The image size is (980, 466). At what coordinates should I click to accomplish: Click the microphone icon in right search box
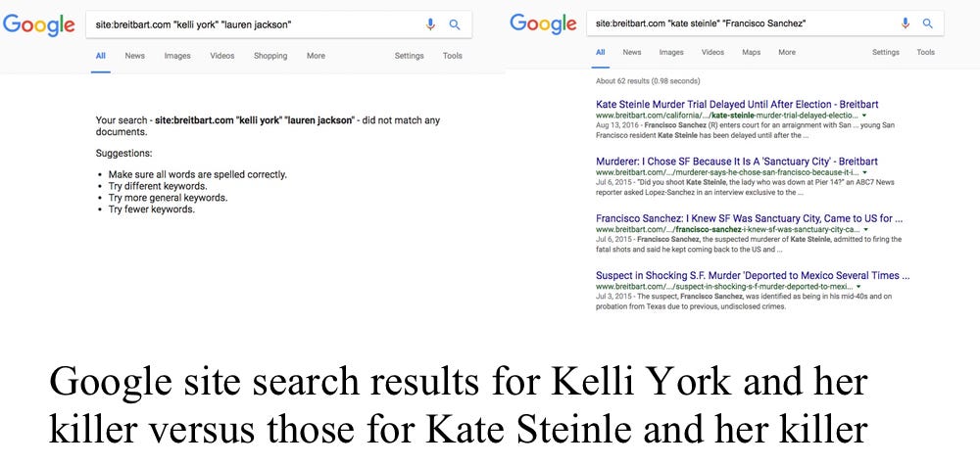click(905, 23)
